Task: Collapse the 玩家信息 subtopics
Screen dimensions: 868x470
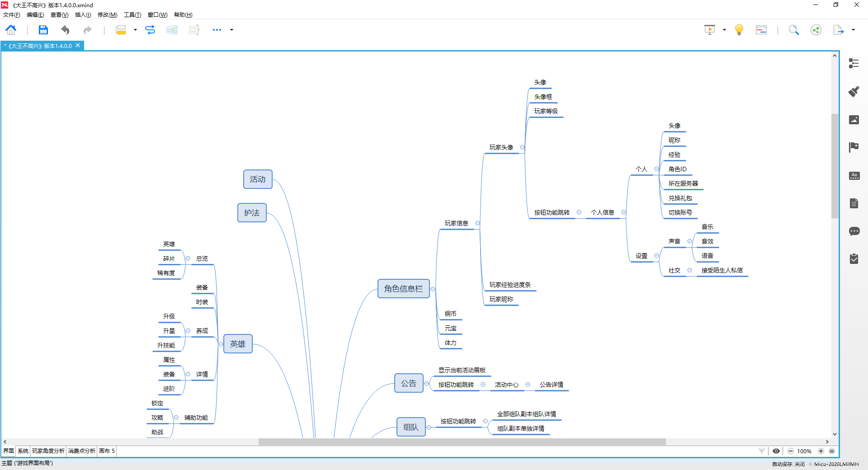Action: 477,223
